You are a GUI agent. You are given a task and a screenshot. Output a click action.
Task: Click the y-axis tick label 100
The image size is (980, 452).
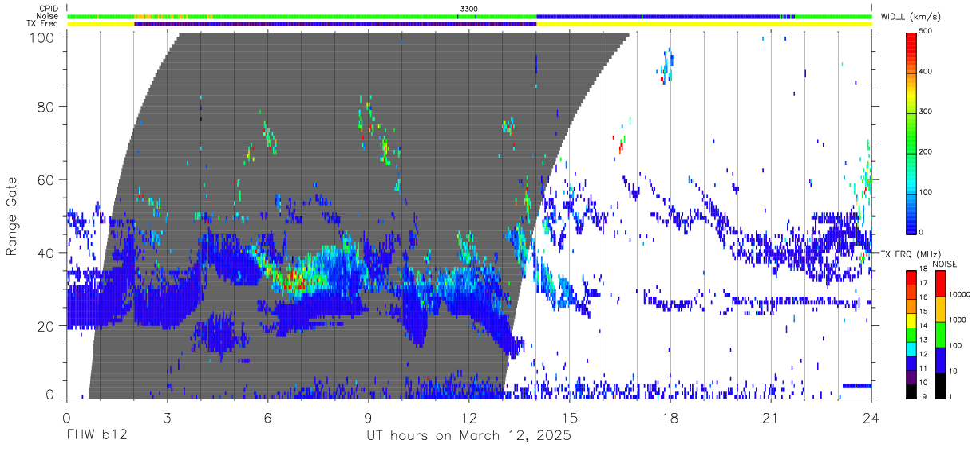click(x=42, y=37)
